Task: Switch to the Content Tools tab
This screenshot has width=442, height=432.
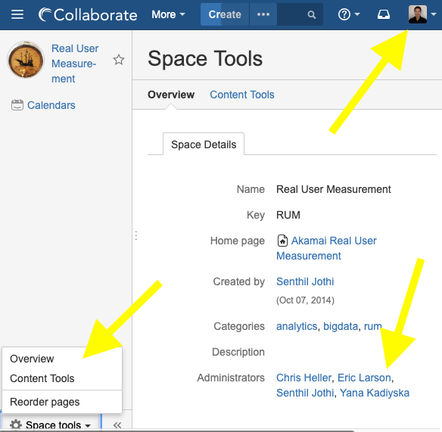Action: (x=242, y=95)
